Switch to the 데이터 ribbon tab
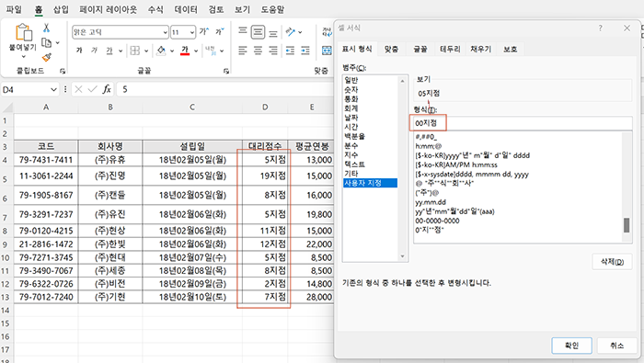Screen dimensions: 644x363 (x=186, y=9)
